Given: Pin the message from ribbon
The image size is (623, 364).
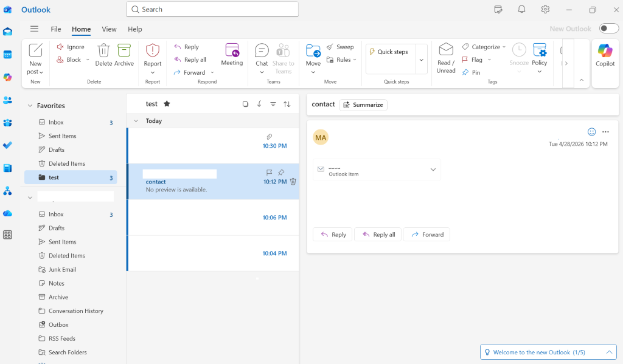Looking at the screenshot, I should coord(472,72).
